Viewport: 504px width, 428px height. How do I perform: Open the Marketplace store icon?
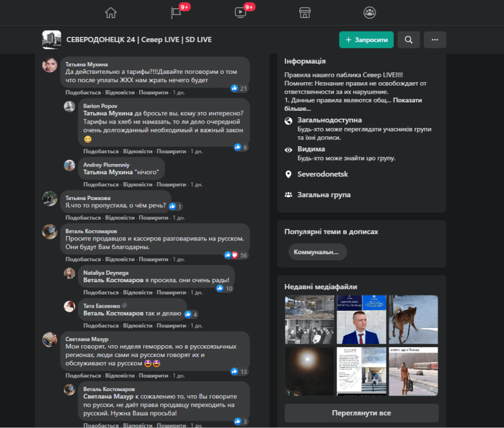(305, 13)
